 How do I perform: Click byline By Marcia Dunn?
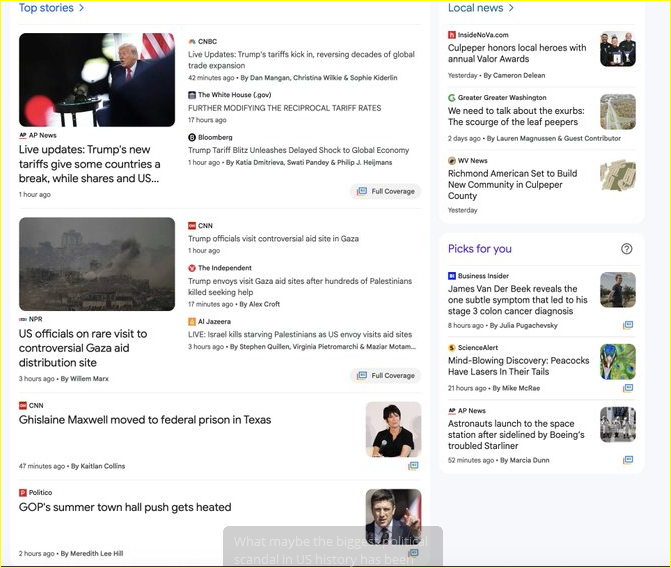[525, 460]
